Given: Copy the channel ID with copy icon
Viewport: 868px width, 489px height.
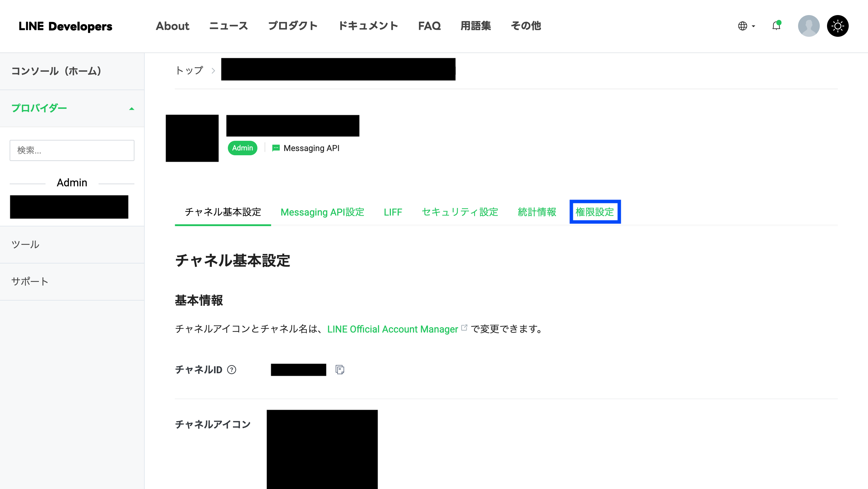Looking at the screenshot, I should click(340, 370).
